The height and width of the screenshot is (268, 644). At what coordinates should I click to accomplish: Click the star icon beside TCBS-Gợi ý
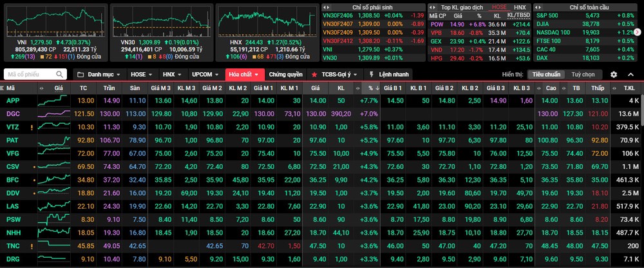tap(314, 75)
